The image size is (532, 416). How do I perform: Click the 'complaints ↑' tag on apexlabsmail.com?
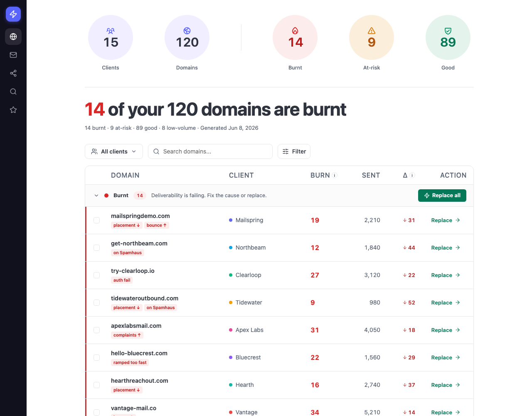point(127,335)
